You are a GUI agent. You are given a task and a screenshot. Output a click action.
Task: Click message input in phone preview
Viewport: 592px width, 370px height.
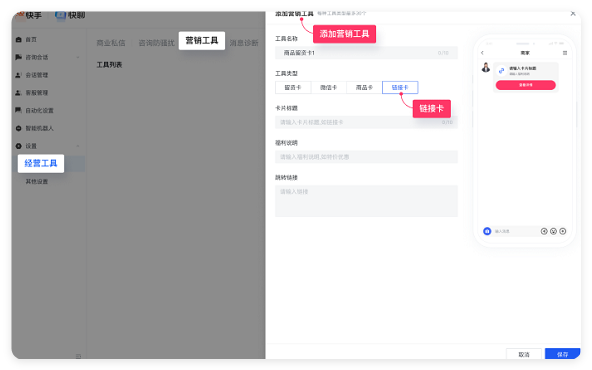pyautogui.click(x=515, y=231)
